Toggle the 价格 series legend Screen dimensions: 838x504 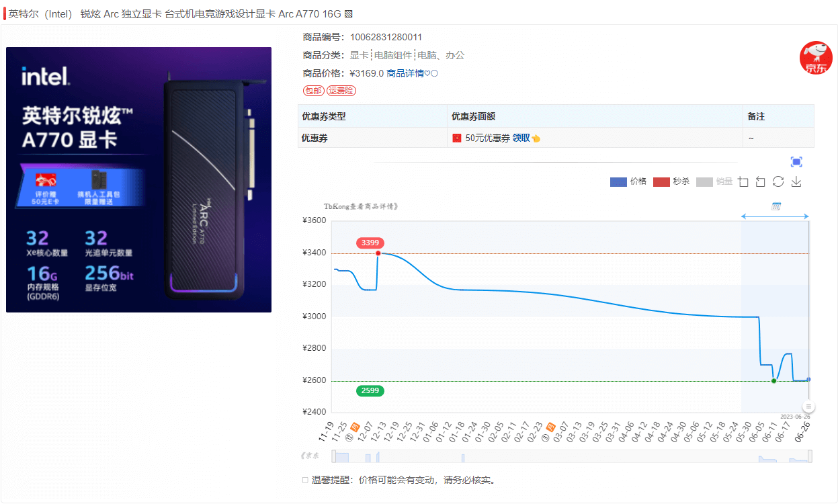tap(628, 182)
